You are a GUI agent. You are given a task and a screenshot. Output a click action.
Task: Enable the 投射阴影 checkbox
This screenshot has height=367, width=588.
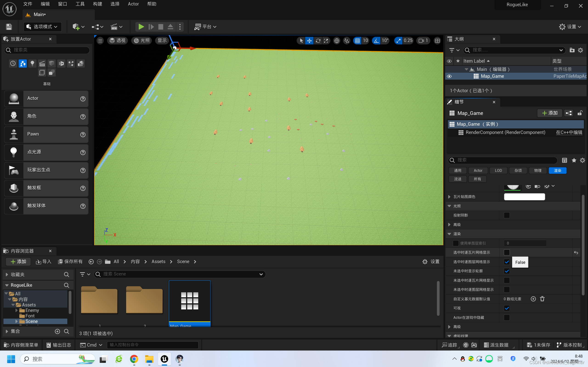[x=507, y=215]
